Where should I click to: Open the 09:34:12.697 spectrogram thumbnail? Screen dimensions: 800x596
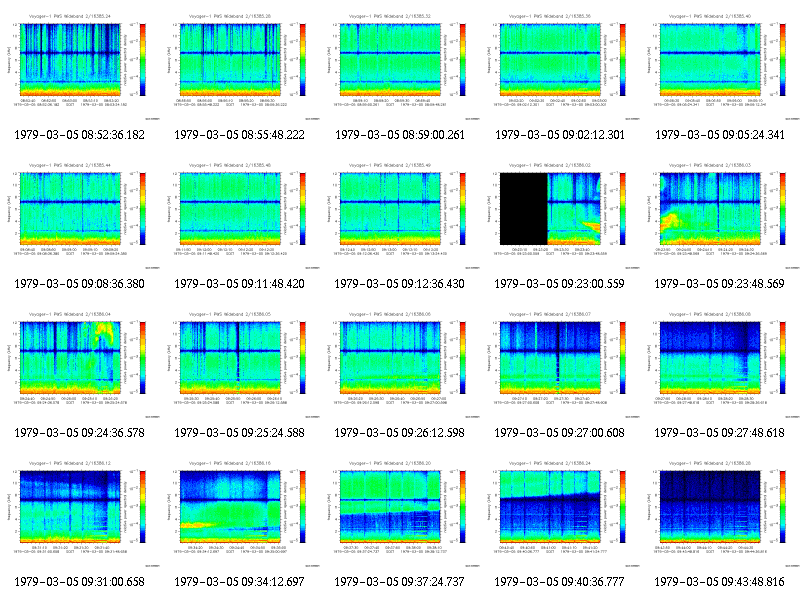[x=240, y=513]
